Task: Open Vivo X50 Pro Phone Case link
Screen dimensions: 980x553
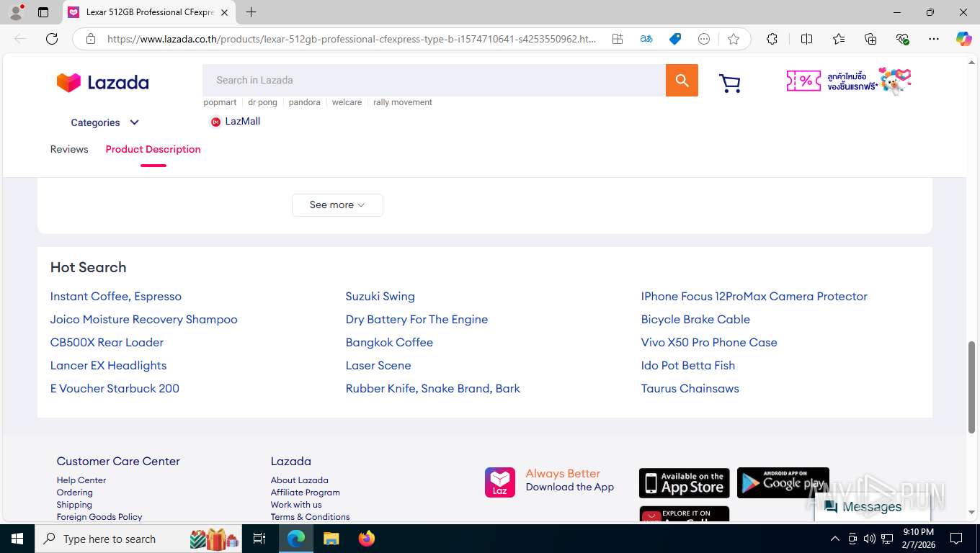Action: (x=709, y=343)
